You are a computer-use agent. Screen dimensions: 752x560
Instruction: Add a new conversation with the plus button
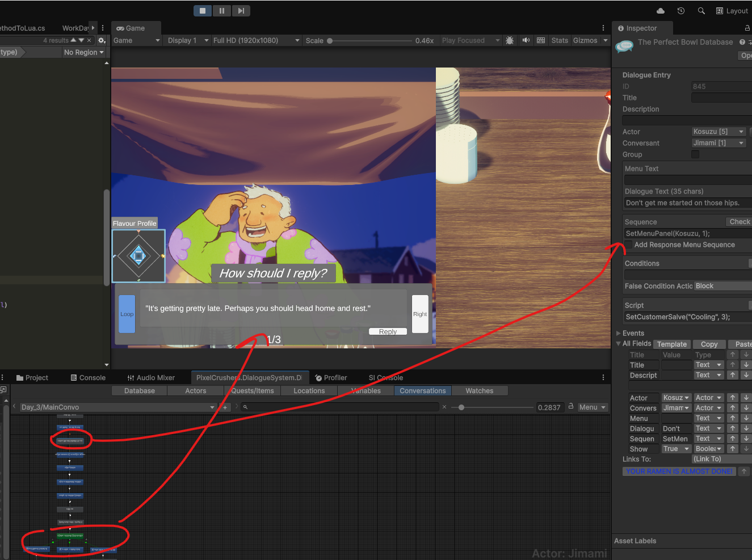(x=225, y=407)
